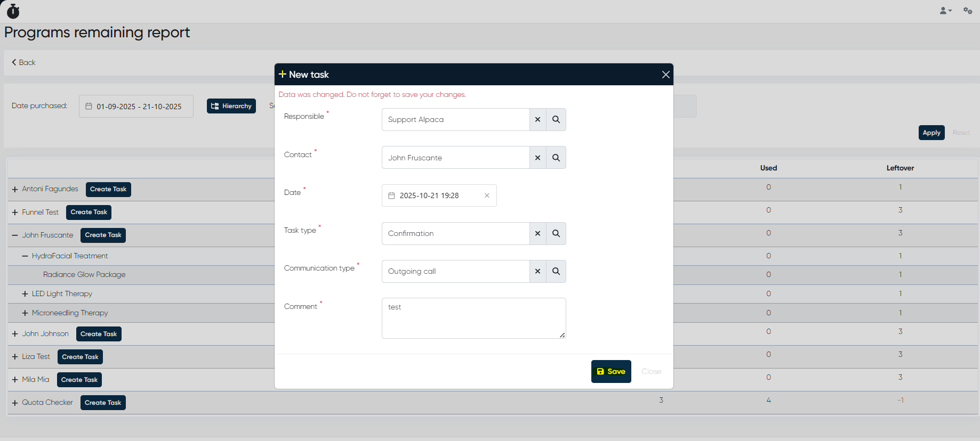Close the New task dialog
The image size is (980, 441).
coord(665,75)
